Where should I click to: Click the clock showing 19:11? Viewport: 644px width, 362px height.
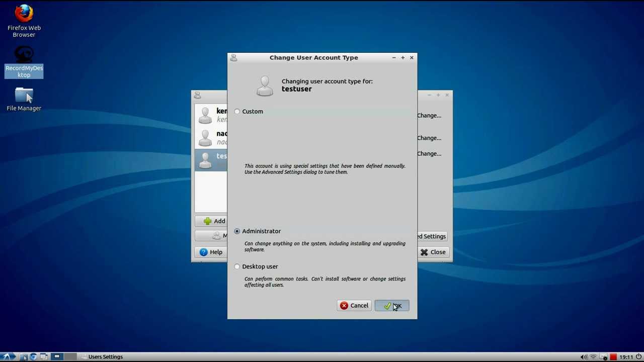pos(626,357)
